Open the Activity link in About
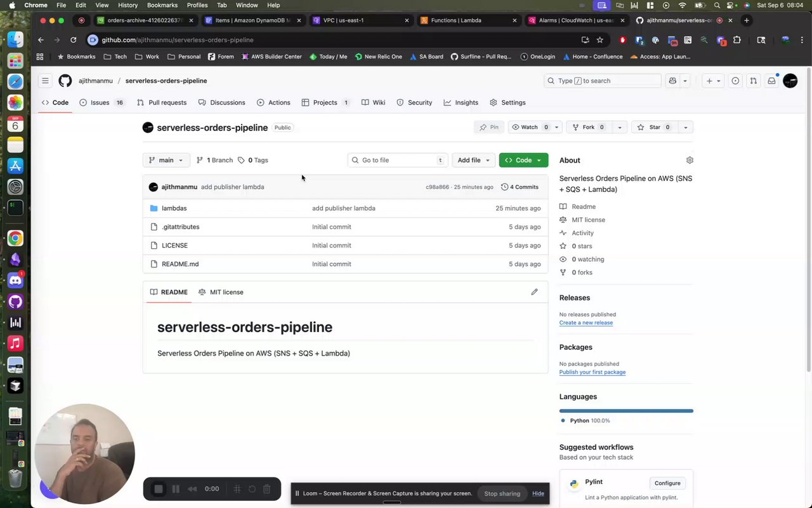This screenshot has height=508, width=812. coord(582,233)
